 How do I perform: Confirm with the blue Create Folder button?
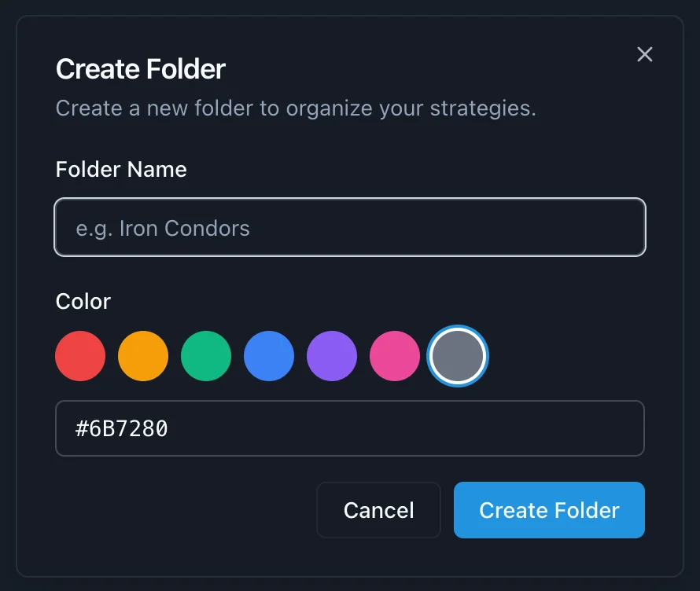(549, 510)
